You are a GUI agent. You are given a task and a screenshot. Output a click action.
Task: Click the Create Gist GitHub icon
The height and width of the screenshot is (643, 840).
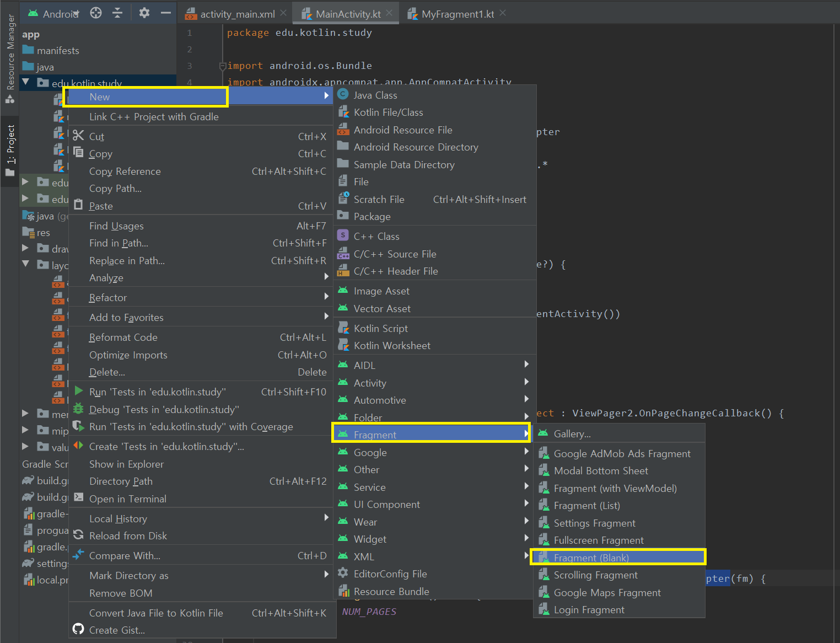point(79,629)
